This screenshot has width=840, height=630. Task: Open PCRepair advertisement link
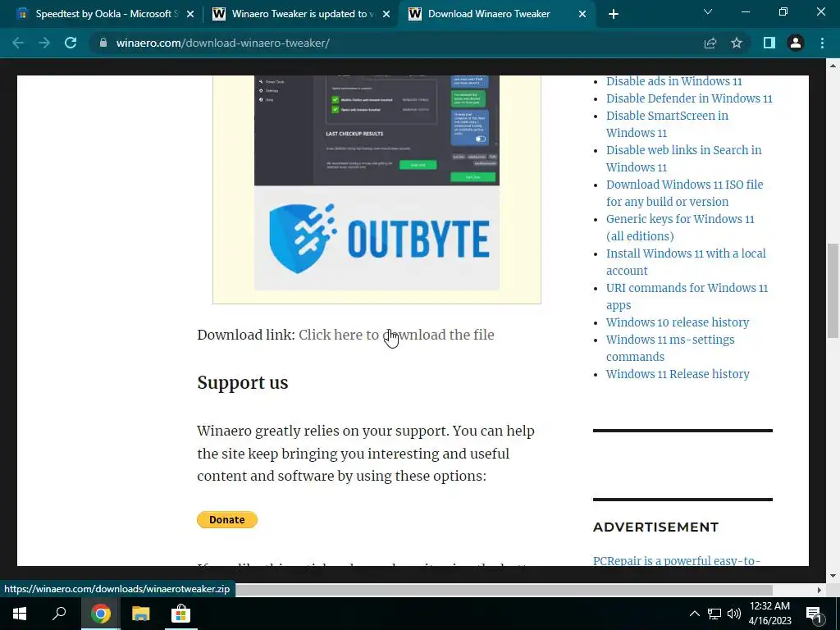[x=676, y=560]
